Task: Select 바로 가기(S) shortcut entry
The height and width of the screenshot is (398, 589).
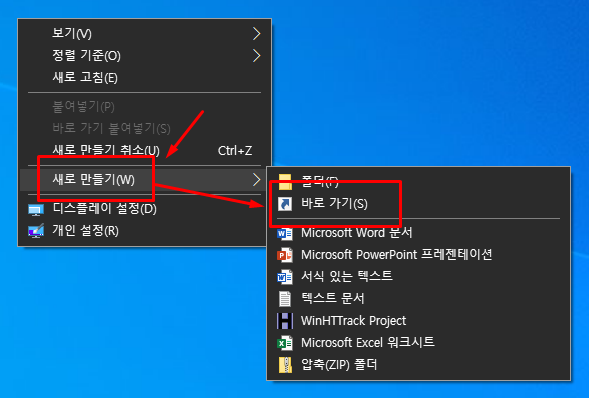Action: (x=418, y=204)
